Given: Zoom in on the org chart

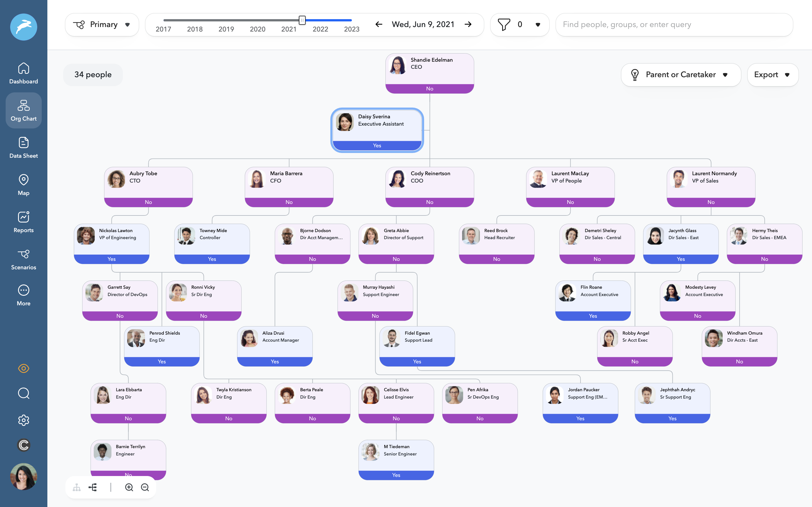Looking at the screenshot, I should [129, 487].
